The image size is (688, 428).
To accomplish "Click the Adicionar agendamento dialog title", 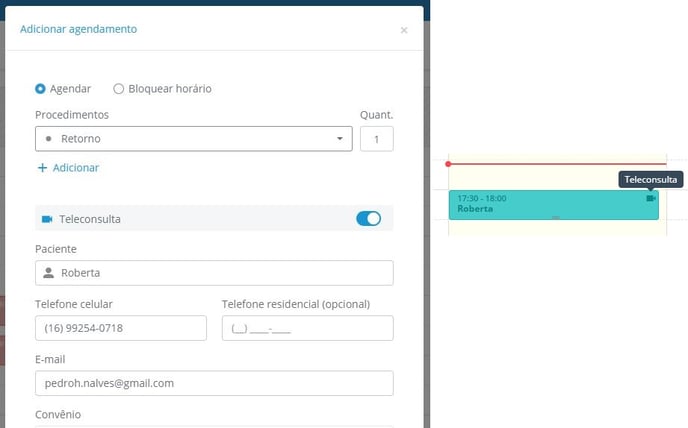I will [x=79, y=29].
